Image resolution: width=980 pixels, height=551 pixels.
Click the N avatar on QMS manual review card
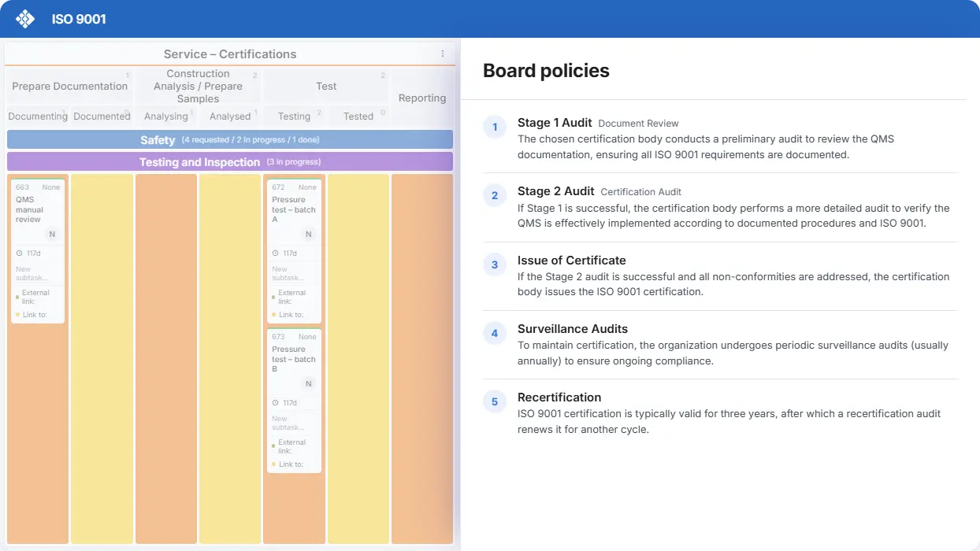coord(52,235)
